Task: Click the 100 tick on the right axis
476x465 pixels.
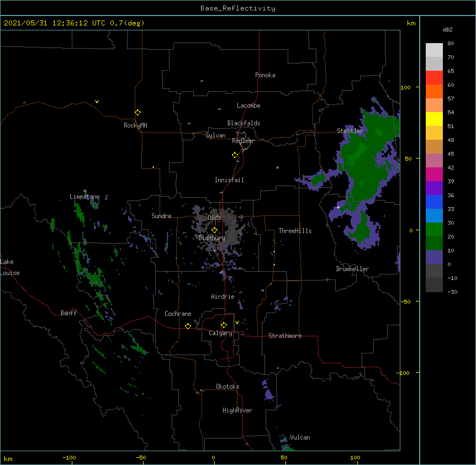Action: click(405, 87)
